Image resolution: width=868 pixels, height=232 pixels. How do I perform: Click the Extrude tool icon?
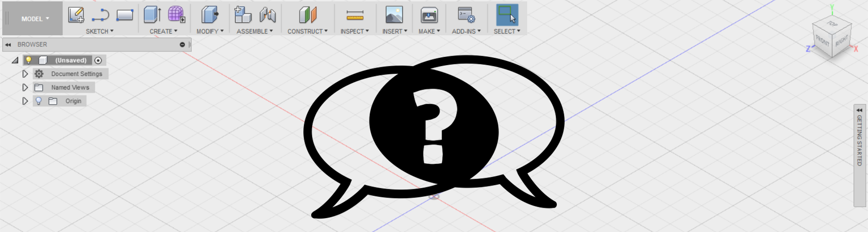tap(152, 15)
